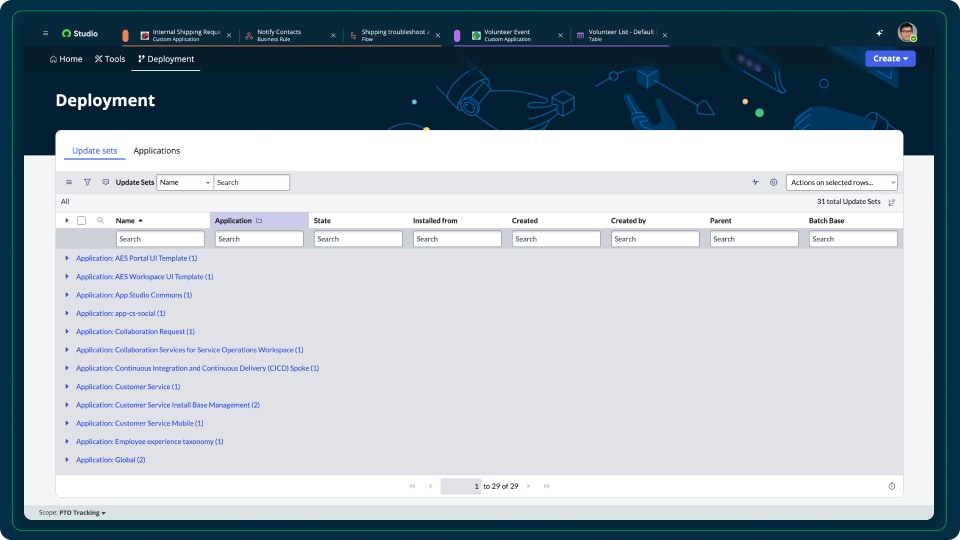Switch to the Applications tab
This screenshot has width=960, height=540.
click(x=157, y=151)
